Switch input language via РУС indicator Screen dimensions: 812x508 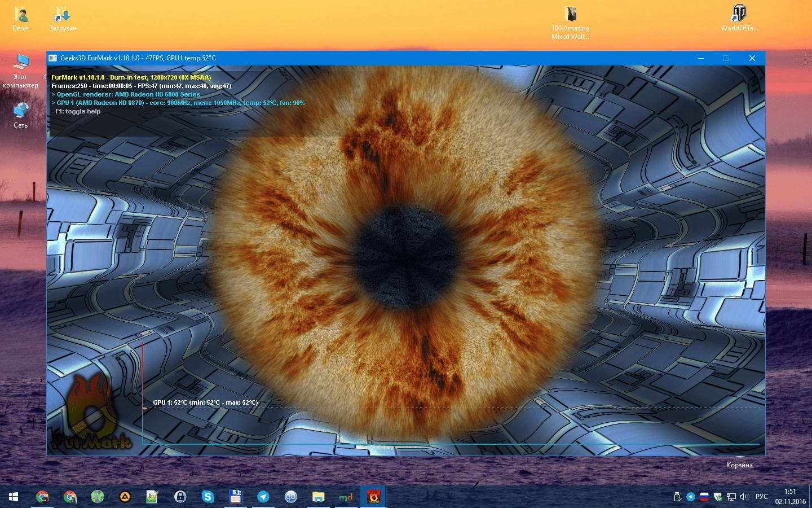(762, 497)
